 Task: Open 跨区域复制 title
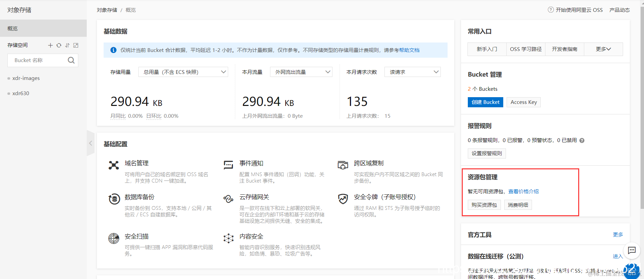(x=369, y=163)
